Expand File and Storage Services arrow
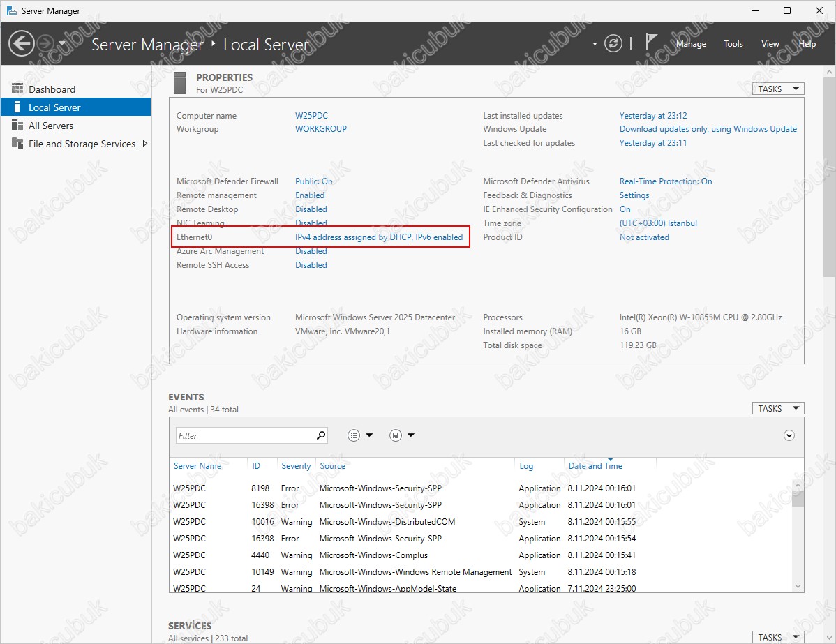Screen dimensions: 836x644 (144, 144)
